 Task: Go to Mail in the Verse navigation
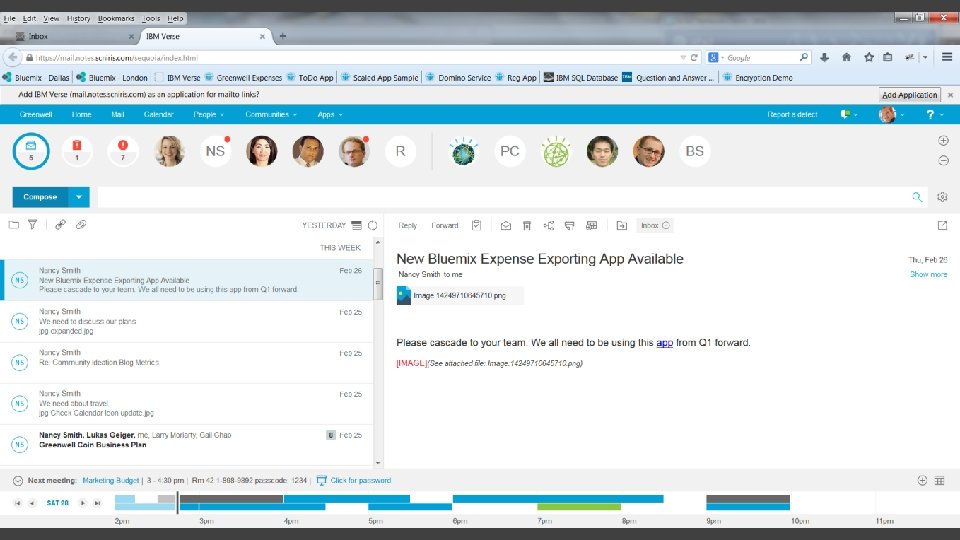coord(118,114)
